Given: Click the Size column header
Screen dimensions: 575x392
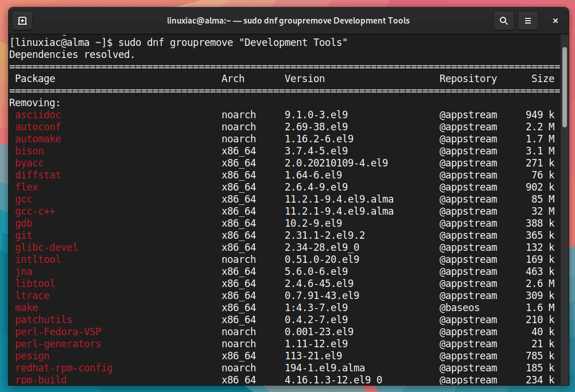Looking at the screenshot, I should click(543, 79).
